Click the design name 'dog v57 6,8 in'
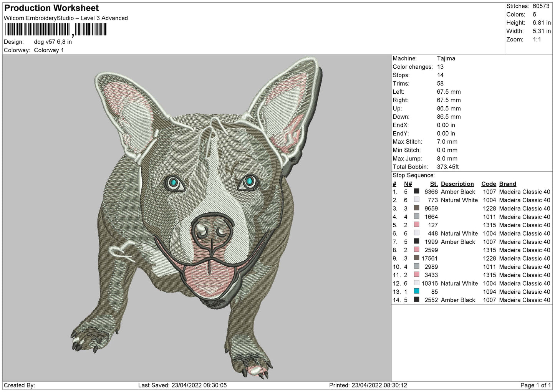The height and width of the screenshot is (392, 555). [53, 42]
